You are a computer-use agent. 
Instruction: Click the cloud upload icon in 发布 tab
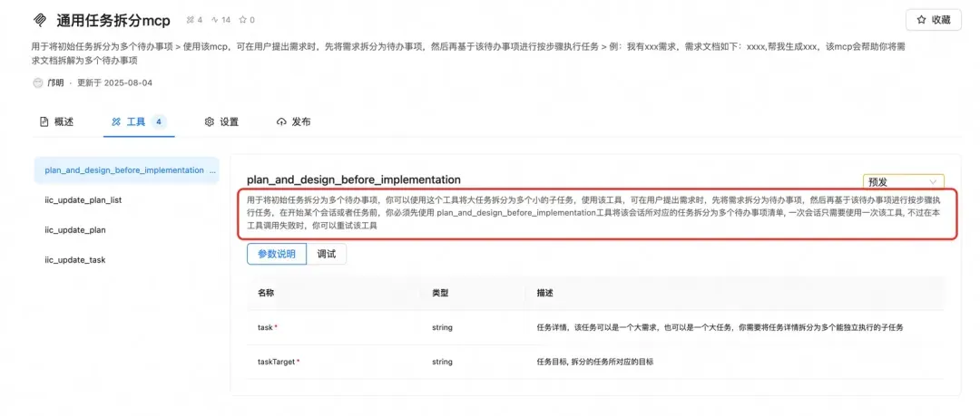[x=281, y=121]
